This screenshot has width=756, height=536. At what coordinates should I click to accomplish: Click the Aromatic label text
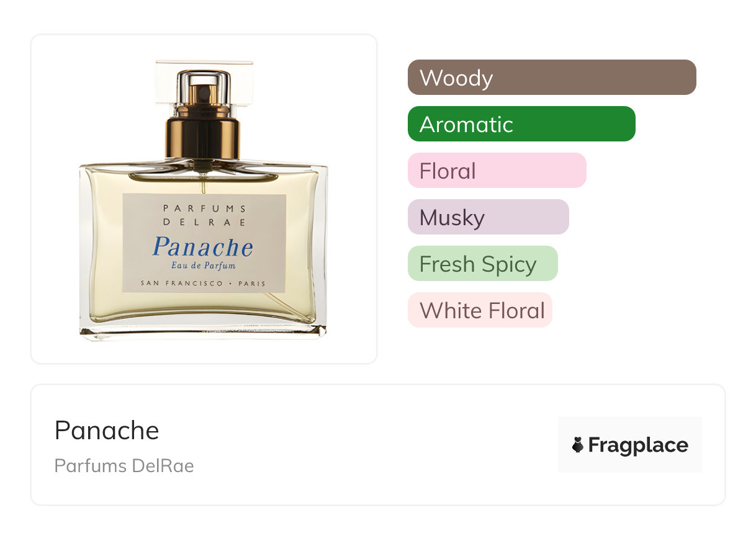tap(466, 125)
